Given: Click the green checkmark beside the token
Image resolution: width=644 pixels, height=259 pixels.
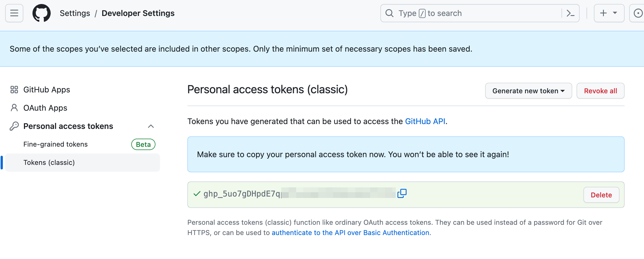Looking at the screenshot, I should click(x=197, y=194).
